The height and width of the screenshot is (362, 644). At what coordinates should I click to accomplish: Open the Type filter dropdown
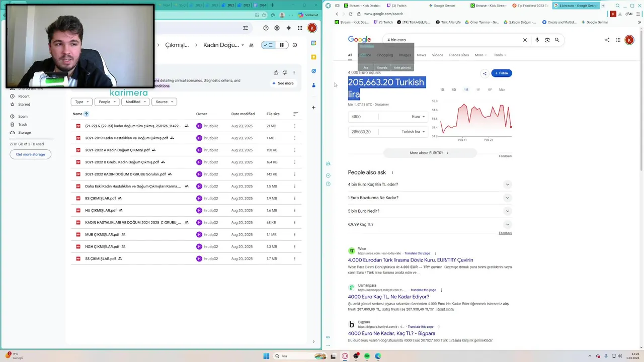82,102
